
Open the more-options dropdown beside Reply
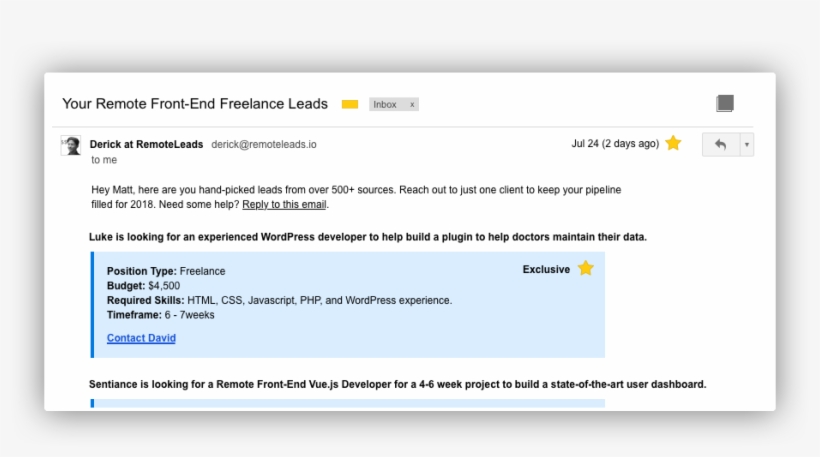pos(747,145)
